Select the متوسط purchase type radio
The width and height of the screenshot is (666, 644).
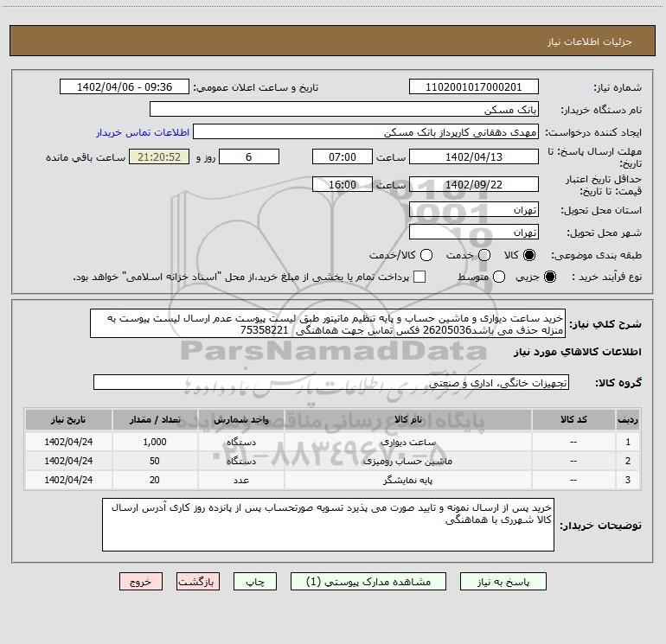pyautogui.click(x=499, y=277)
